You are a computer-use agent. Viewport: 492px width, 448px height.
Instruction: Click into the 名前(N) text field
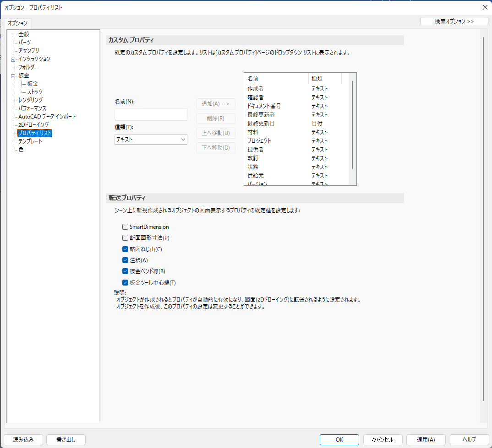coord(151,114)
